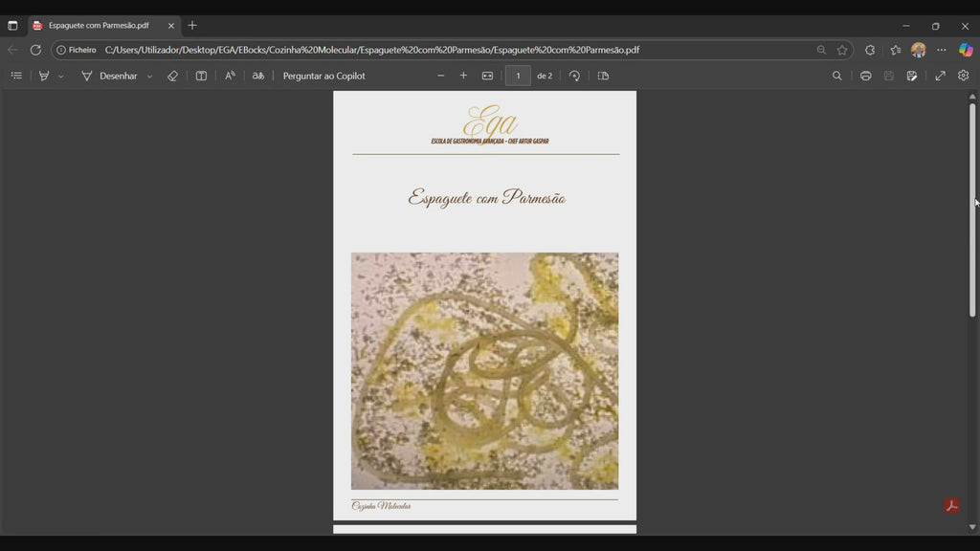
Task: Open the table of contents sidebar
Action: point(16,76)
